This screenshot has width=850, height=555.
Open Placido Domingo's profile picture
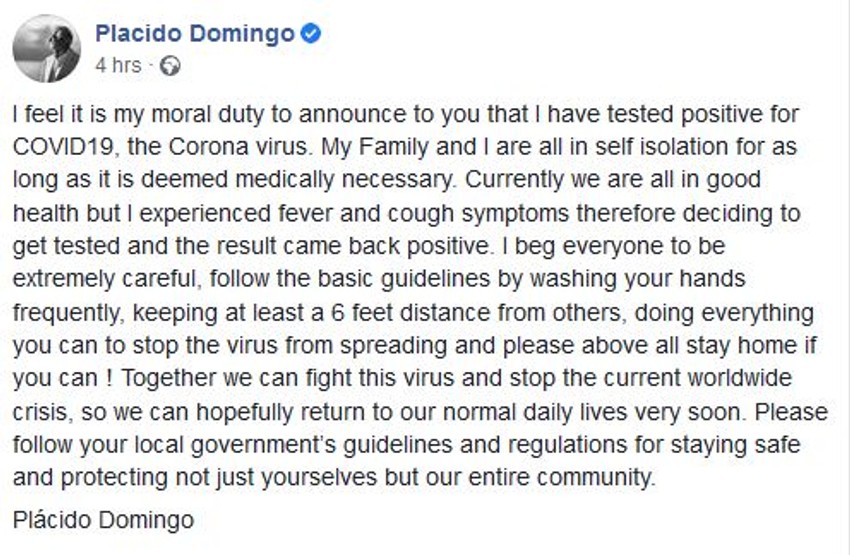(x=47, y=48)
